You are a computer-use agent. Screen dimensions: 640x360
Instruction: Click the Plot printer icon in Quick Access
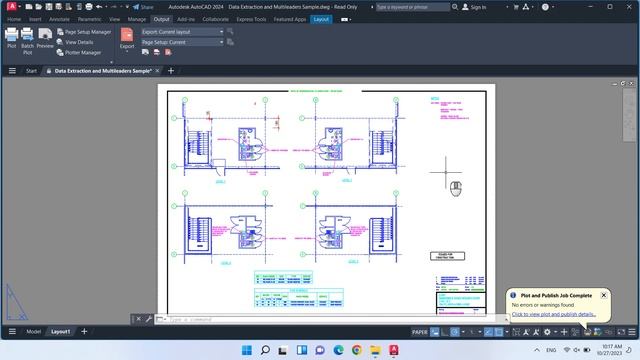[89, 7]
